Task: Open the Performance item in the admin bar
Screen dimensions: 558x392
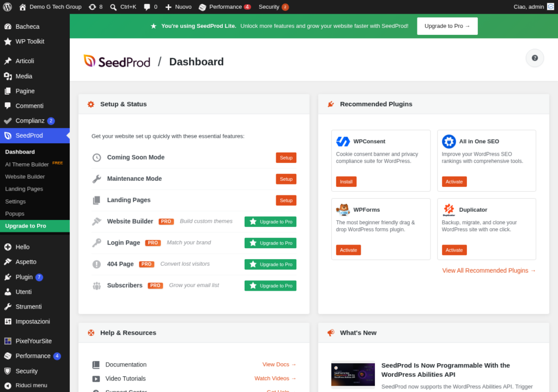Action: (x=225, y=7)
